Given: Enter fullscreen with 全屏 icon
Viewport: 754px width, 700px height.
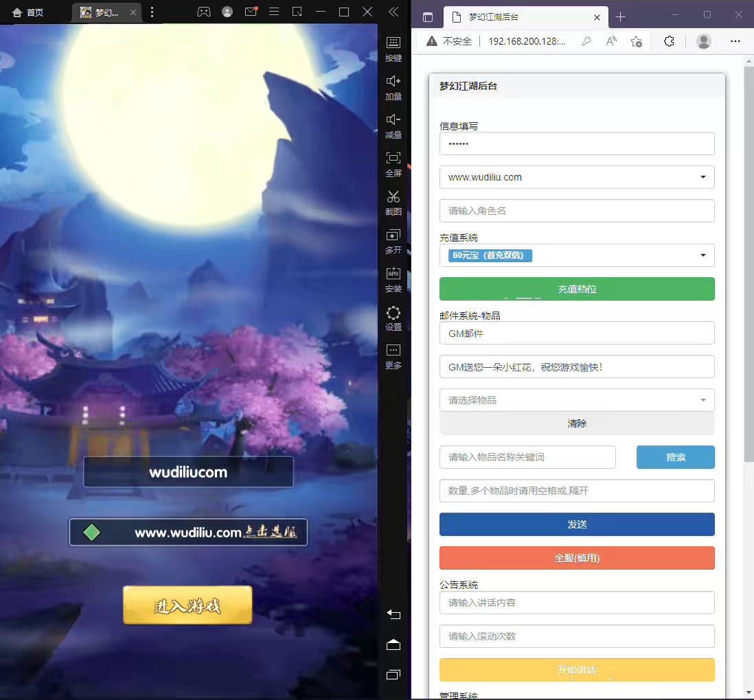Looking at the screenshot, I should point(393,164).
